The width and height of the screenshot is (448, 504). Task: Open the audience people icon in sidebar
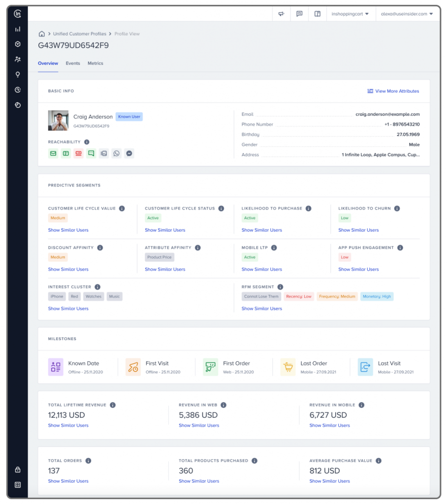pyautogui.click(x=18, y=60)
